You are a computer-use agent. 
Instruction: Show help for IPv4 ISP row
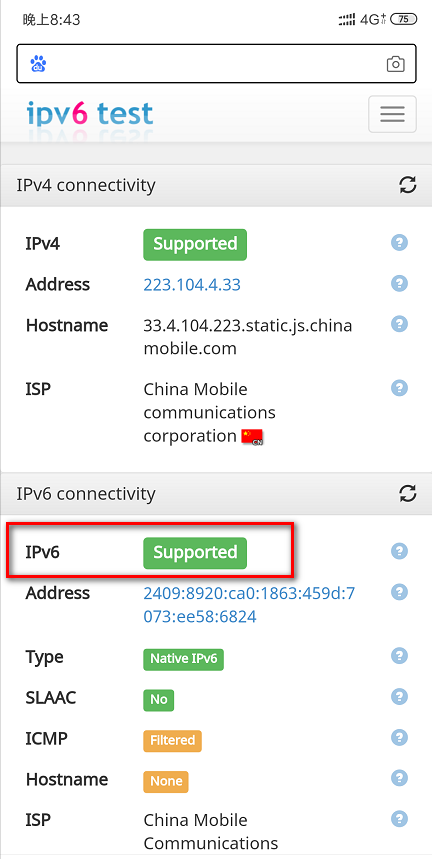pyautogui.click(x=400, y=388)
